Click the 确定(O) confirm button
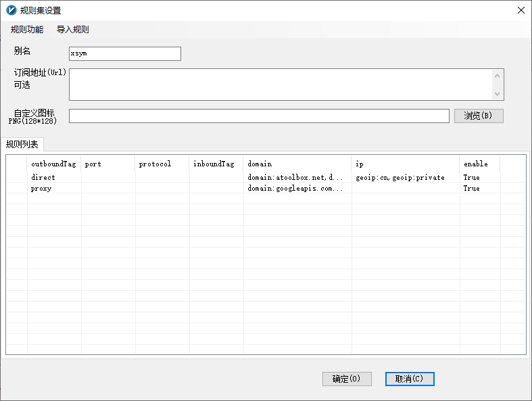532x401 pixels. tap(347, 379)
